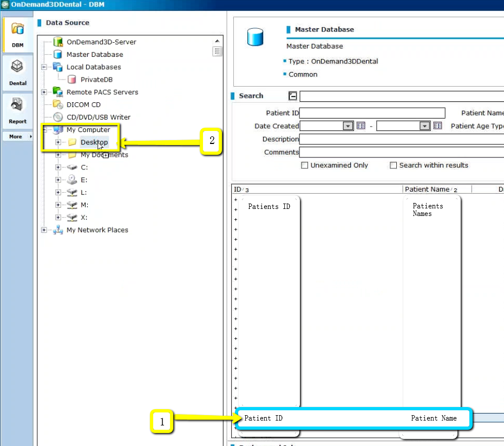Open calendar for Date Created end date
The height and width of the screenshot is (446, 504).
tap(437, 126)
